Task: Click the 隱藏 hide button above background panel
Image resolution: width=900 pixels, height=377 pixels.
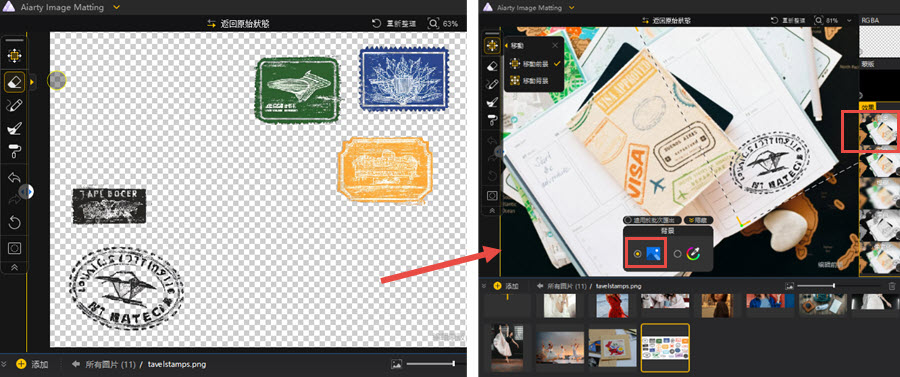Action: tap(699, 220)
